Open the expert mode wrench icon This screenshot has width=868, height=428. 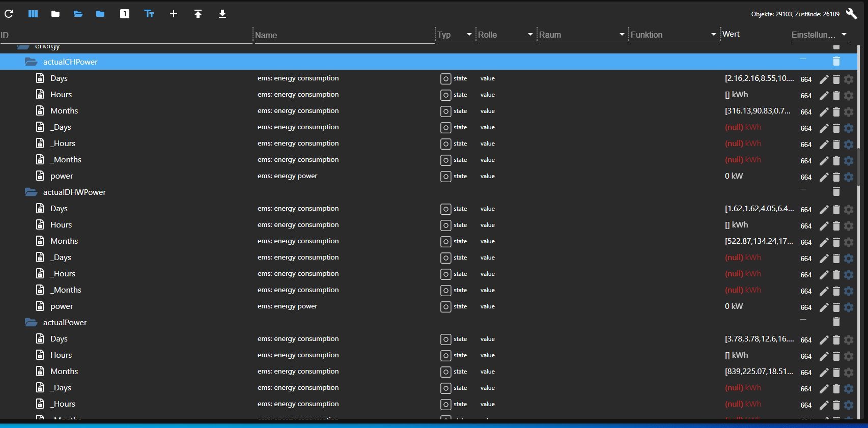851,14
